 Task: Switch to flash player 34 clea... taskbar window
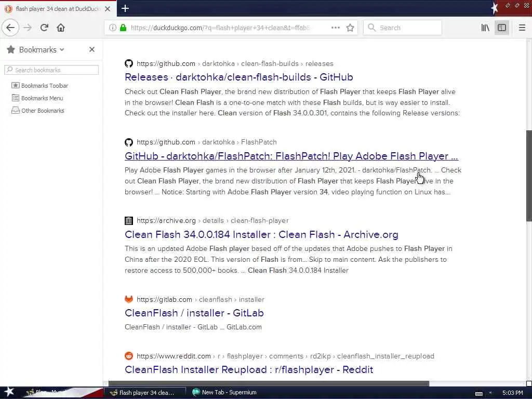click(144, 393)
